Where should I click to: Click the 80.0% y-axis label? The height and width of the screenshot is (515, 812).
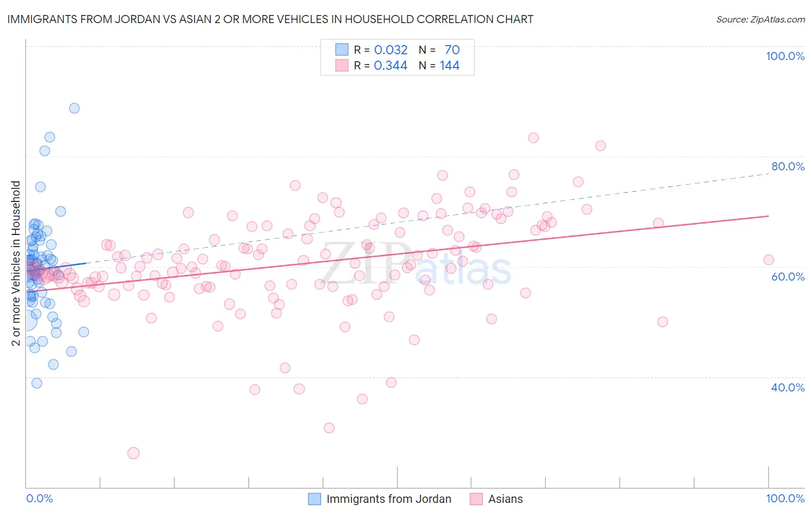click(788, 166)
